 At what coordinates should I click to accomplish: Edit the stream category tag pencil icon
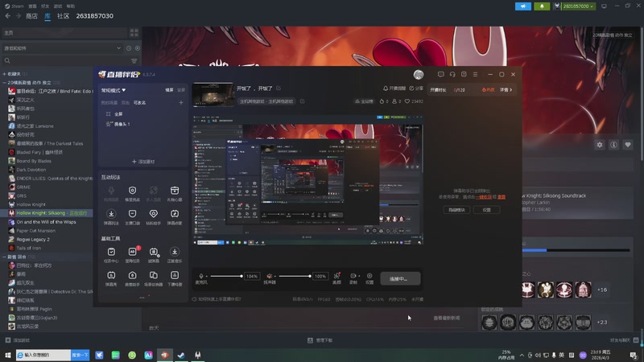pyautogui.click(x=303, y=101)
